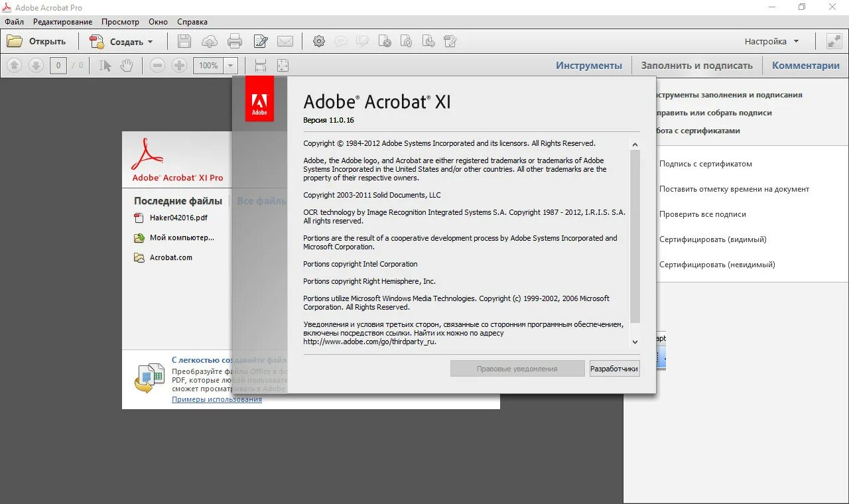849x504 pixels.
Task: Click the gear settings icon in toolbar
Action: point(319,41)
